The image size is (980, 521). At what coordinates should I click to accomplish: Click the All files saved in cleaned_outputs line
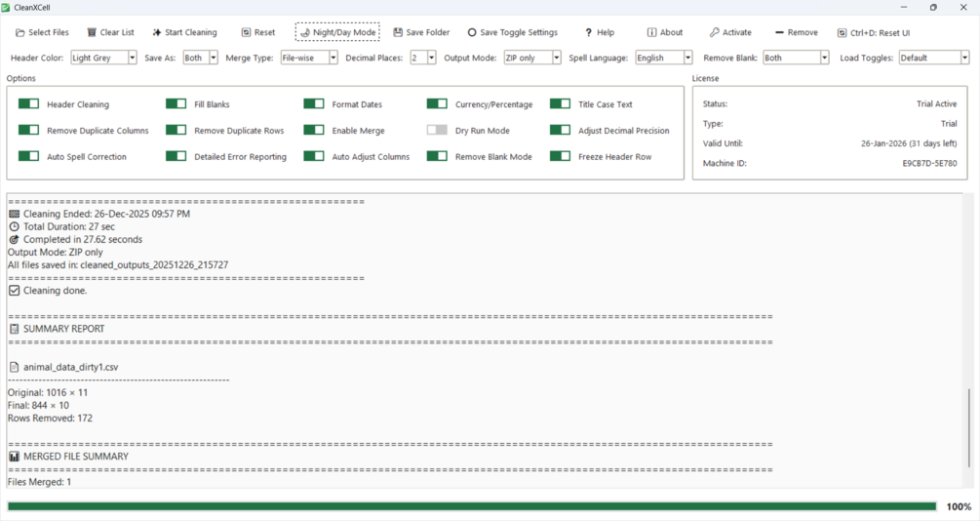pyautogui.click(x=118, y=265)
